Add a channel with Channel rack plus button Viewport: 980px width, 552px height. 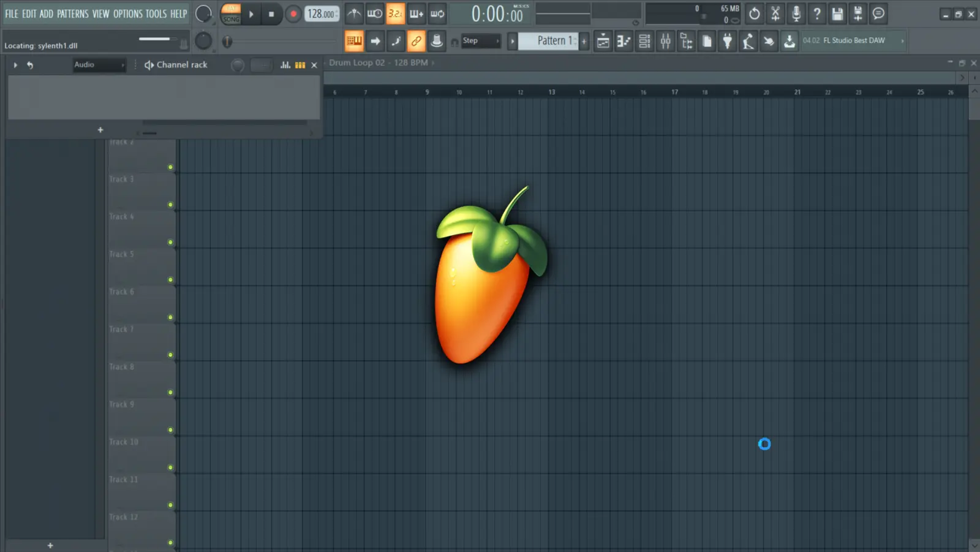click(x=100, y=130)
